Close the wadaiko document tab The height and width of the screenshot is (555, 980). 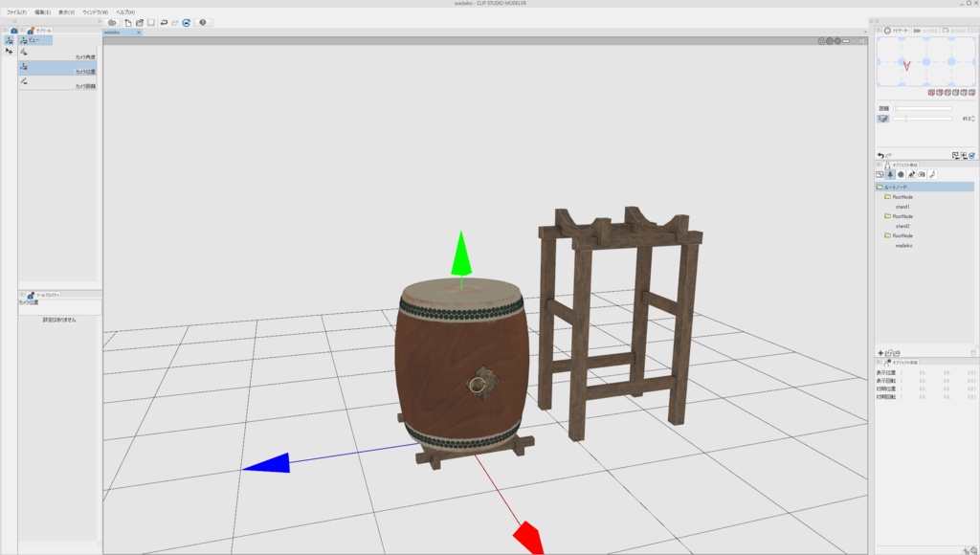tap(139, 32)
